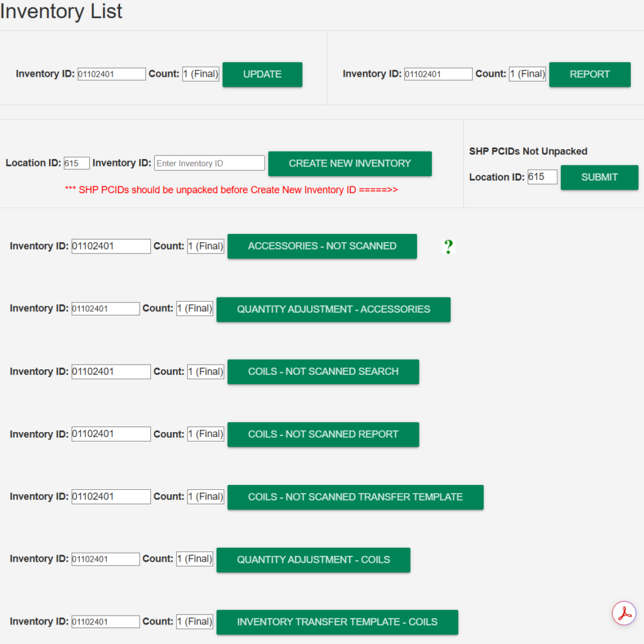Submit the SHP PCIDs Not Unpacked location
Image resolution: width=644 pixels, height=644 pixels.
(599, 177)
